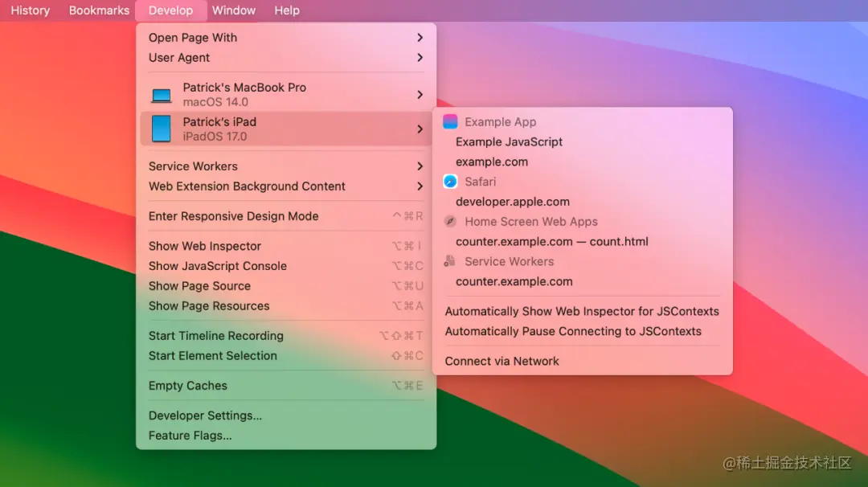
Task: Open the Window menu
Action: point(234,10)
